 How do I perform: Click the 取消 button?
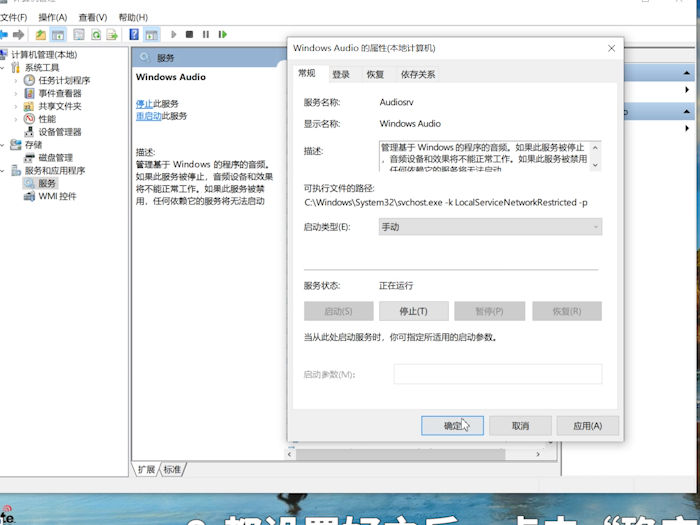coord(521,426)
